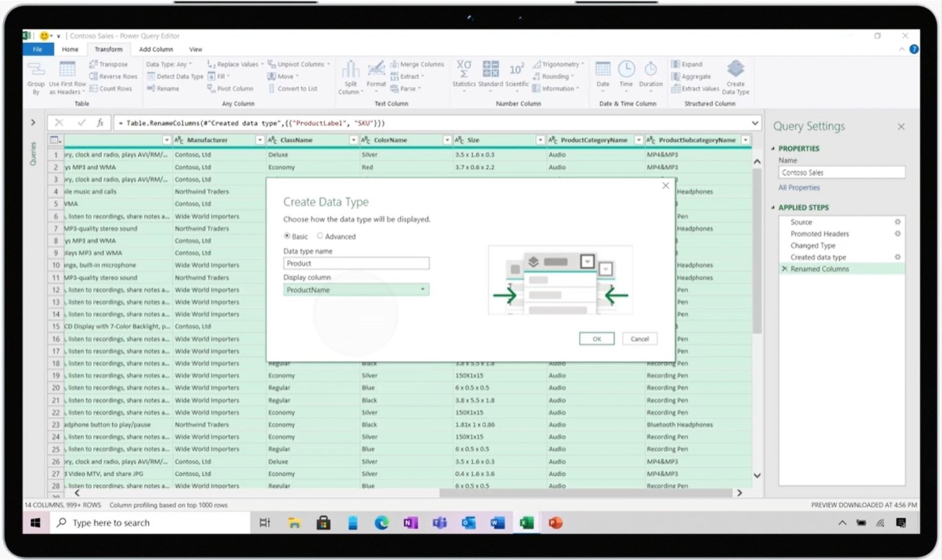
Task: Click the Statistics icon in Number Column
Action: click(464, 69)
